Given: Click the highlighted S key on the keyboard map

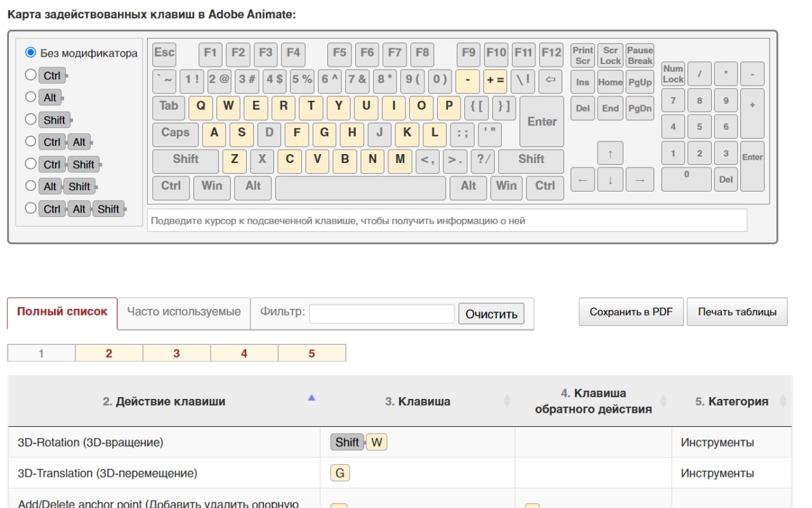Looking at the screenshot, I should coord(242,134).
